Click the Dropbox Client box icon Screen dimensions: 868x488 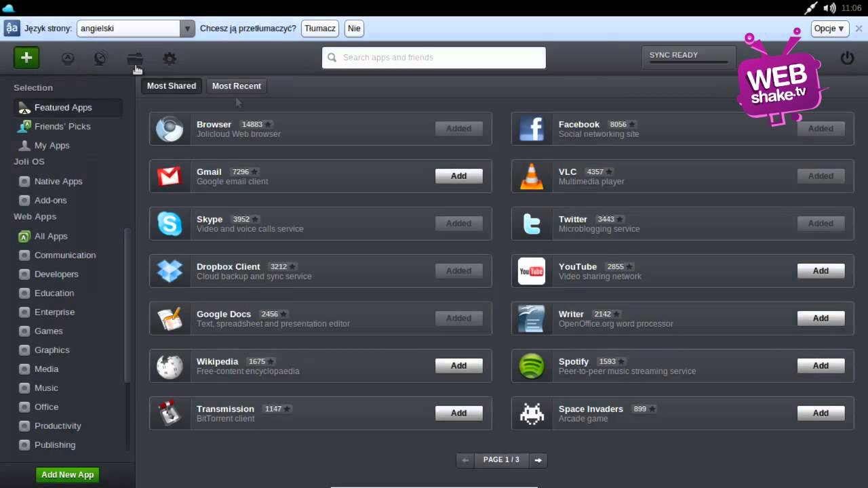[x=170, y=271]
